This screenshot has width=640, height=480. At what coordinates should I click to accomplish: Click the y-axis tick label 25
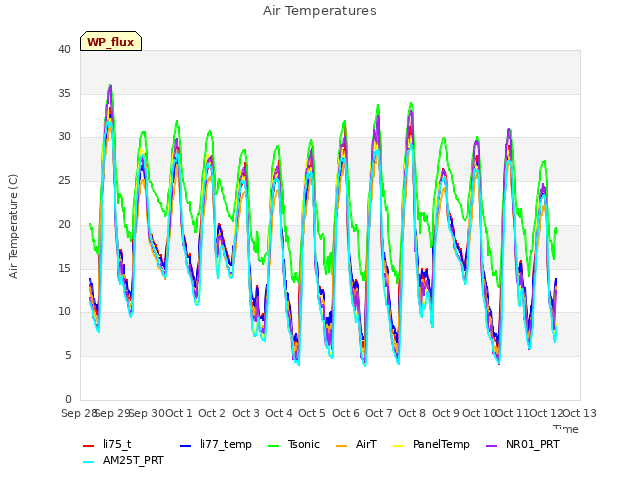[x=64, y=181]
